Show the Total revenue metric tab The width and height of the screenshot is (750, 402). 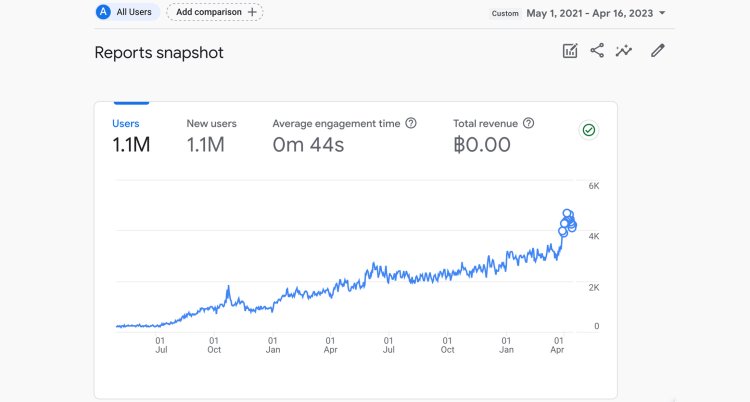click(x=484, y=124)
